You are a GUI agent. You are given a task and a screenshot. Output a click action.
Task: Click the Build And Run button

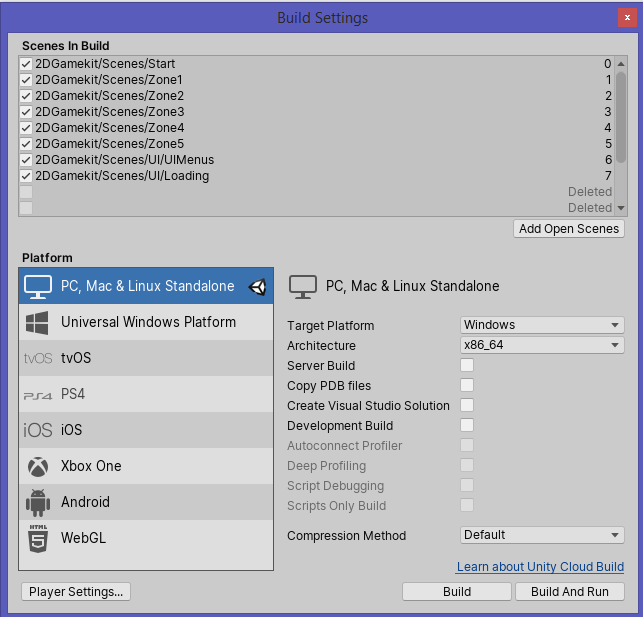click(x=570, y=592)
